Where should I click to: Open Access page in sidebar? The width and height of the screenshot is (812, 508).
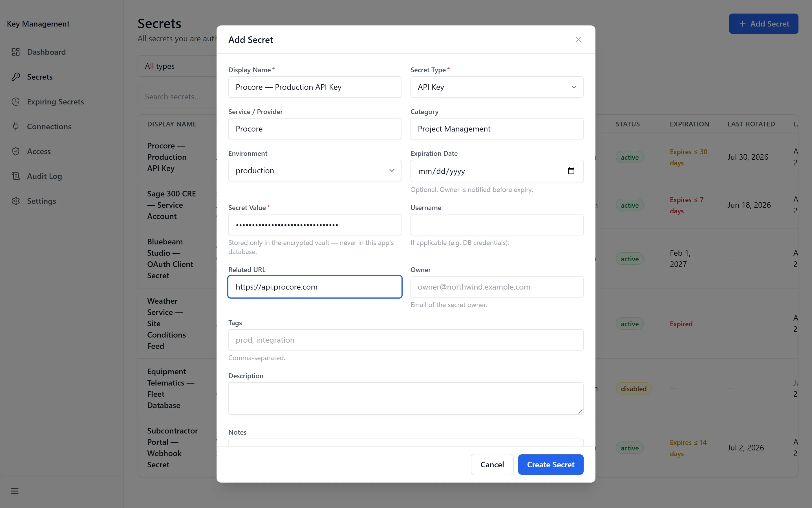pyautogui.click(x=39, y=151)
